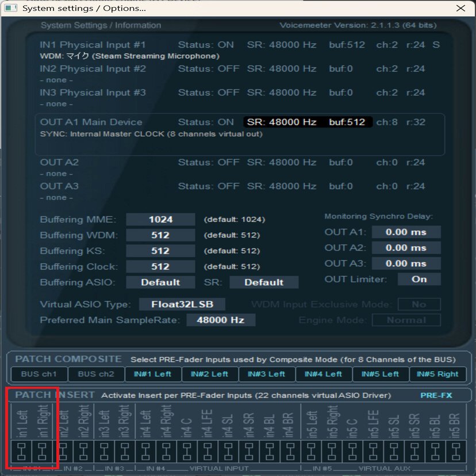Select IN#1 Left composite patch
The width and height of the screenshot is (476, 476).
pyautogui.click(x=153, y=374)
